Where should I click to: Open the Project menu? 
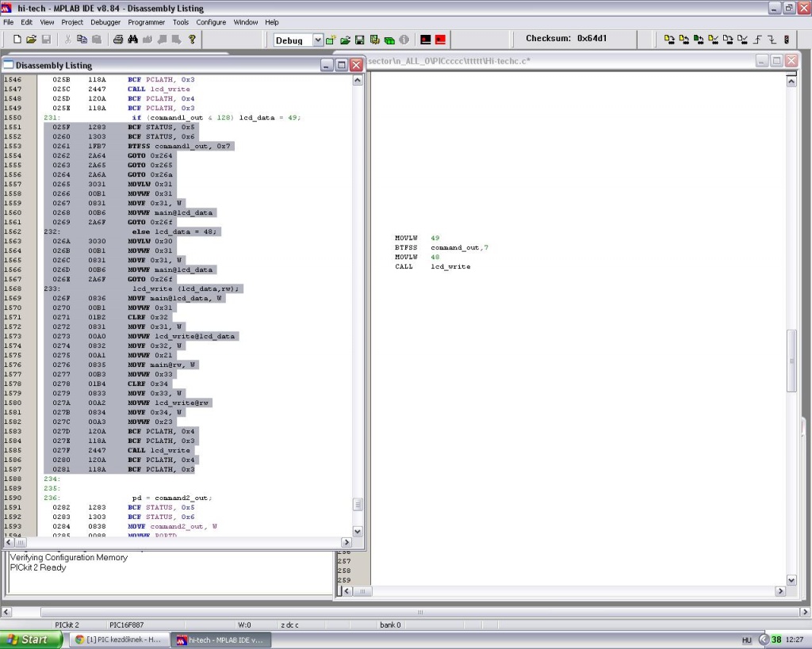pyautogui.click(x=72, y=22)
